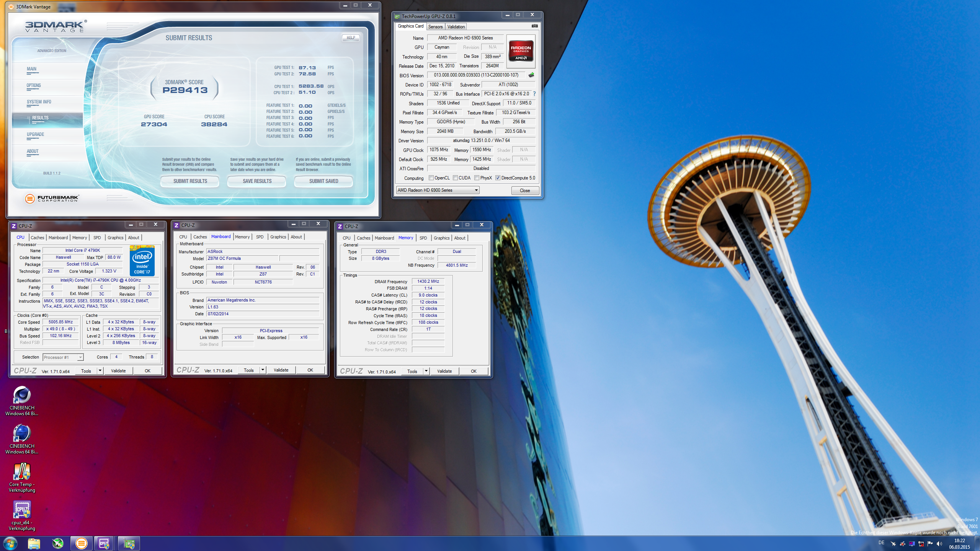Click the Close button in GPU-Z
This screenshot has width=980, height=551.
(525, 191)
